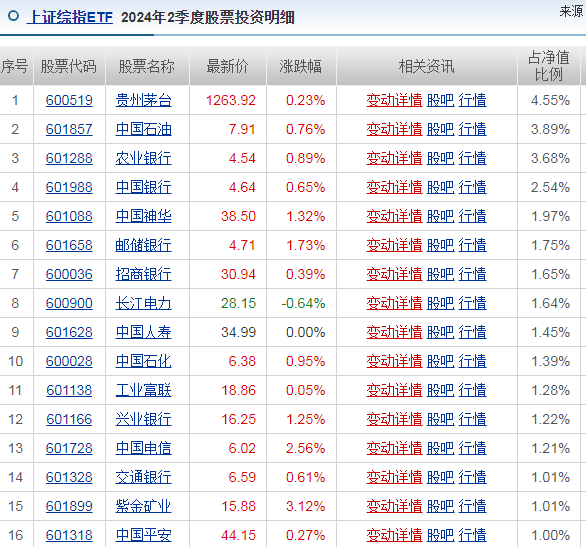The image size is (586, 547).
Task: Open 中国石油 stock page
Action: pyautogui.click(x=144, y=129)
